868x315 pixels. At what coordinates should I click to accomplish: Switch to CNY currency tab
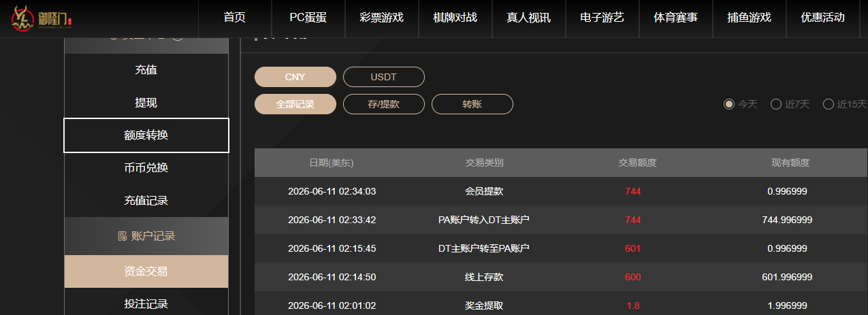(295, 77)
